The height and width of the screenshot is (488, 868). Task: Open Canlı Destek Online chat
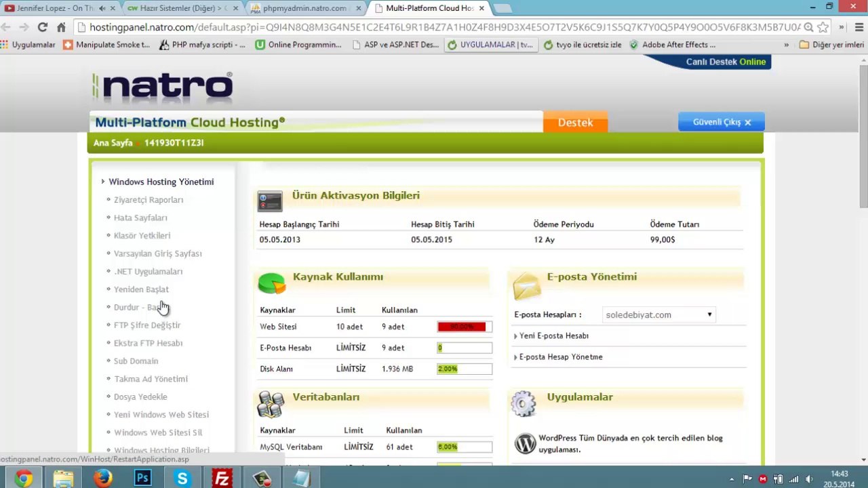tap(726, 62)
